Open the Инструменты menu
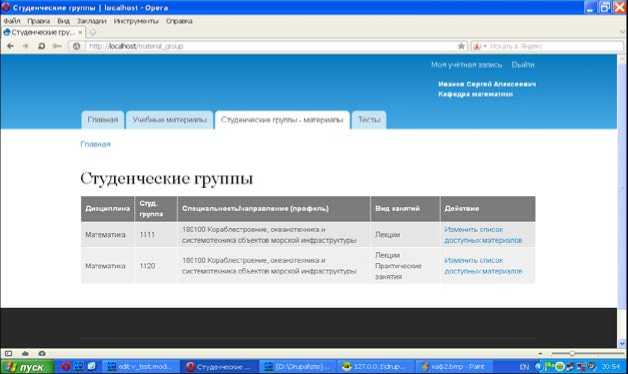Image resolution: width=628 pixels, height=374 pixels. pyautogui.click(x=136, y=21)
